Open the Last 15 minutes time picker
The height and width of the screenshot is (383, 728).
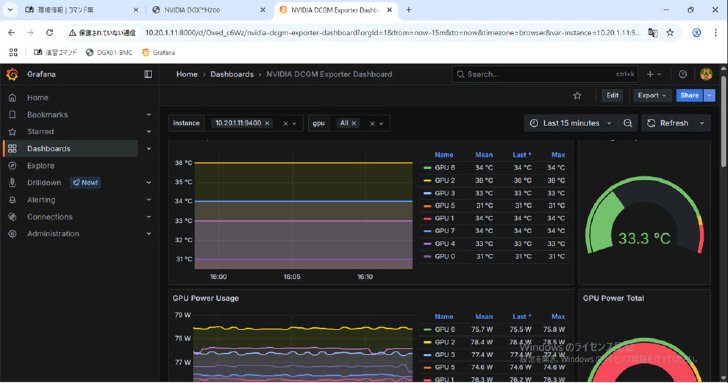571,123
